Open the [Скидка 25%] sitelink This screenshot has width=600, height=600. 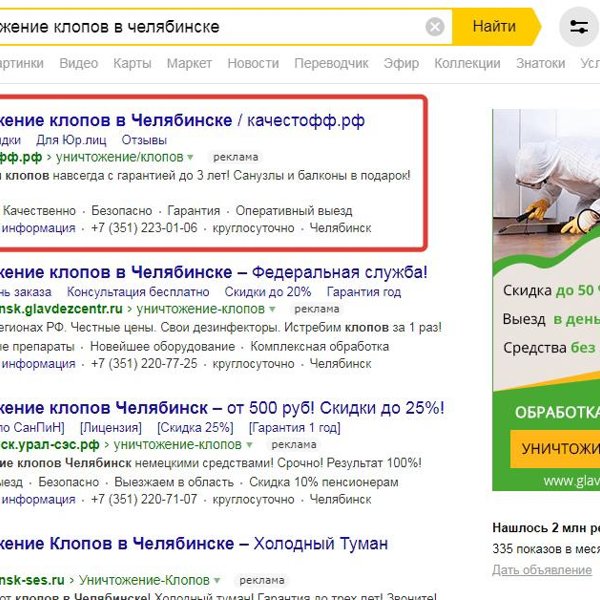click(x=195, y=427)
